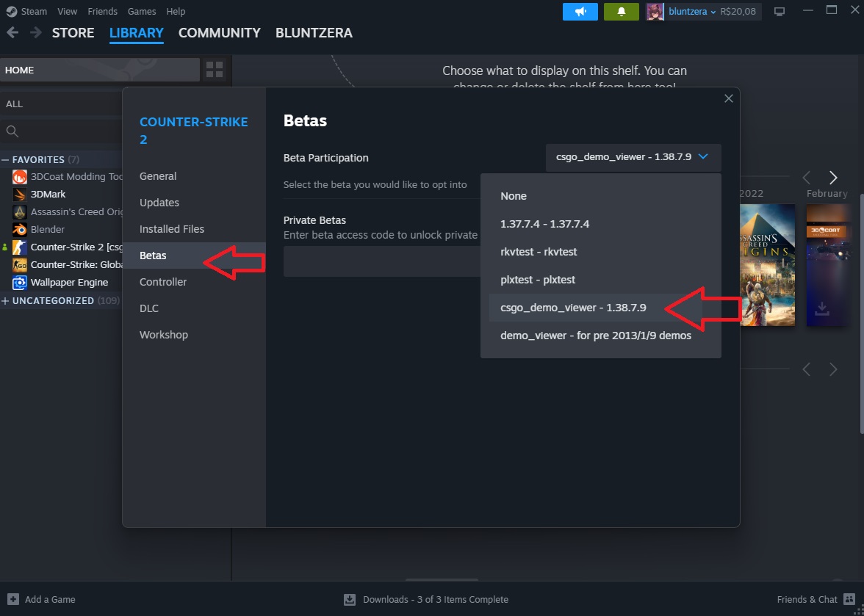Go to the BLUNTZERA profile section
This screenshot has height=616, width=864.
click(314, 32)
